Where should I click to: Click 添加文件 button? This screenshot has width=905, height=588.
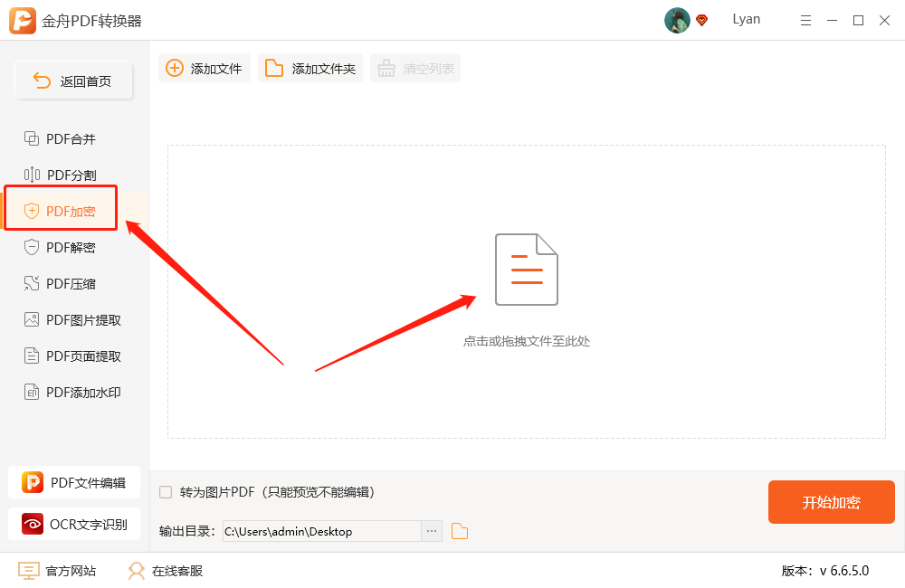pos(205,68)
